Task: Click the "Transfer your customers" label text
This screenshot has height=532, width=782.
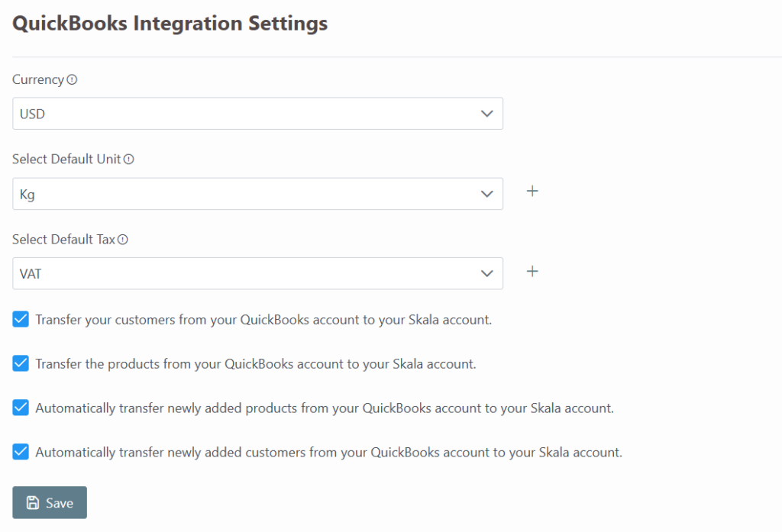Action: [263, 320]
